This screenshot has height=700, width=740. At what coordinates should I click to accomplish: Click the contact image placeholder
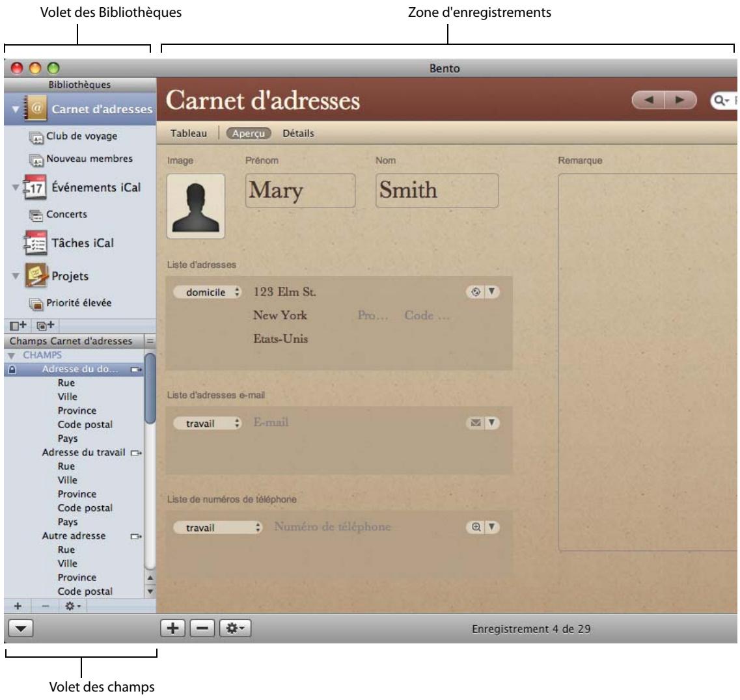tap(196, 207)
